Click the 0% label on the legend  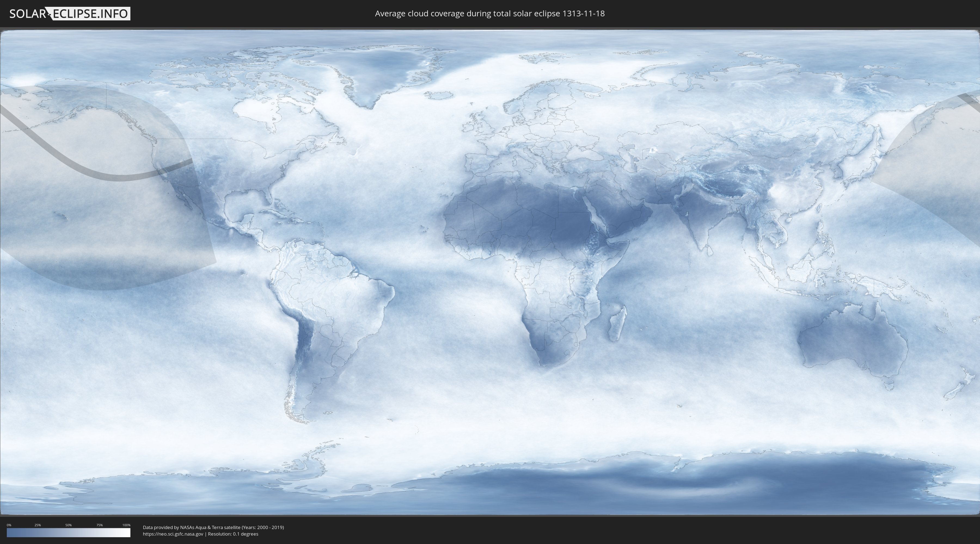(x=9, y=525)
